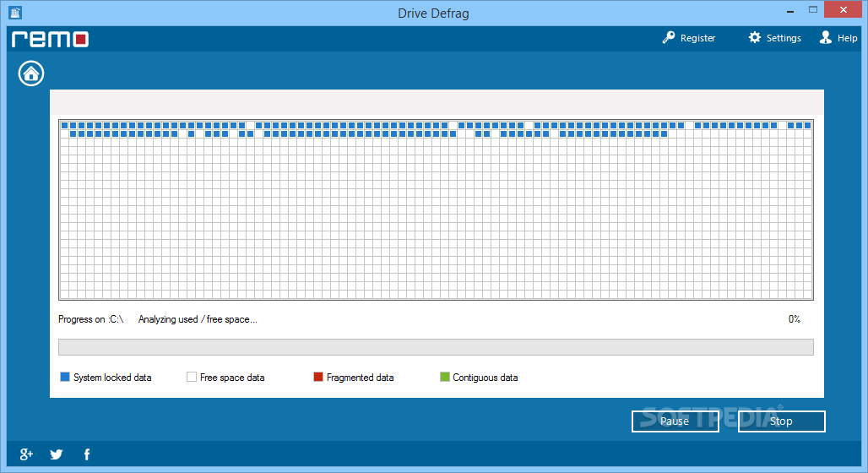This screenshot has height=473, width=868.
Task: Click the 'Contiguous data' legend text
Action: [486, 378]
